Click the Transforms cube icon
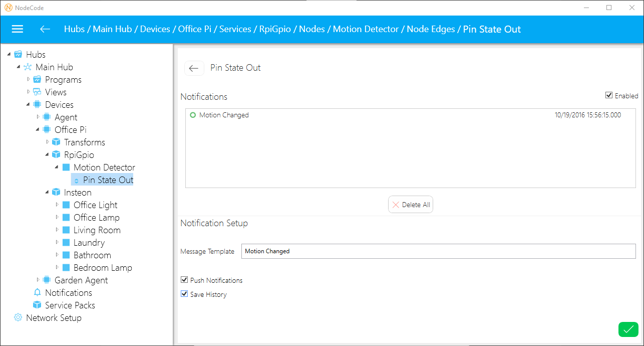The width and height of the screenshot is (644, 346). tap(56, 142)
